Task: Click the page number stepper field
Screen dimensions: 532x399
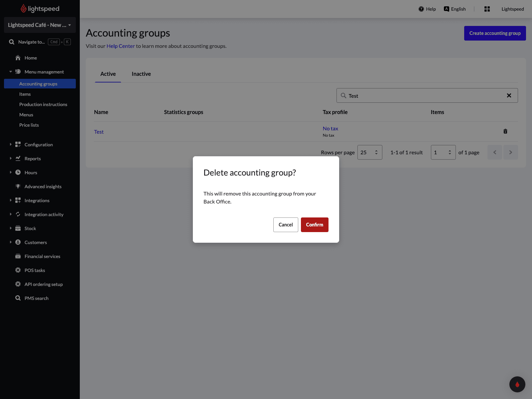Action: coord(443,152)
